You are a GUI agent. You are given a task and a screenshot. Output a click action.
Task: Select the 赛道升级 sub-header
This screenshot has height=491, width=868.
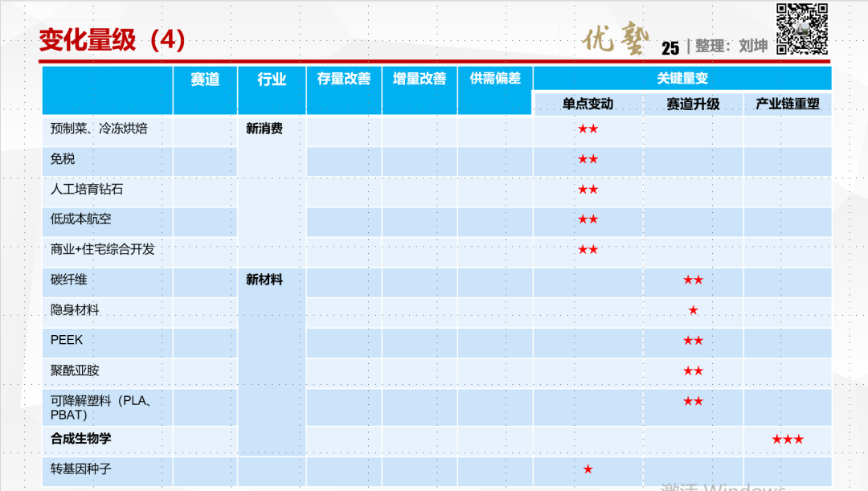693,104
